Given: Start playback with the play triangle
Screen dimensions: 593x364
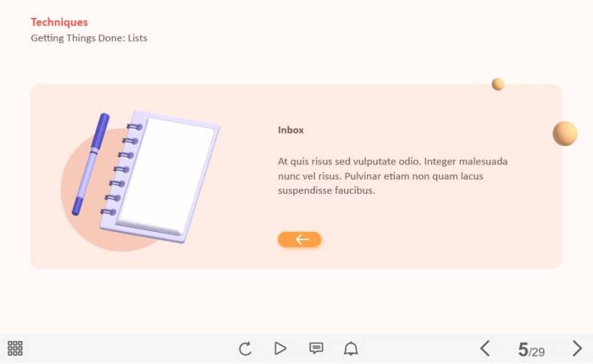Looking at the screenshot, I should [280, 348].
